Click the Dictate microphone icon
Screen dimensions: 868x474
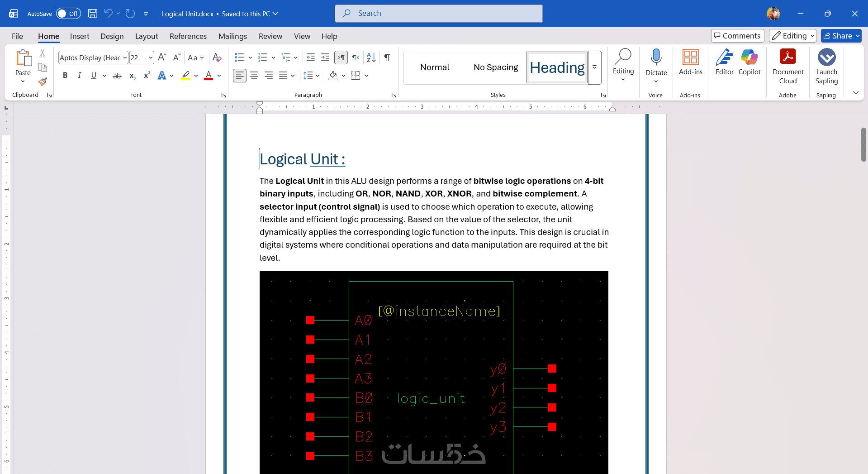[656, 57]
